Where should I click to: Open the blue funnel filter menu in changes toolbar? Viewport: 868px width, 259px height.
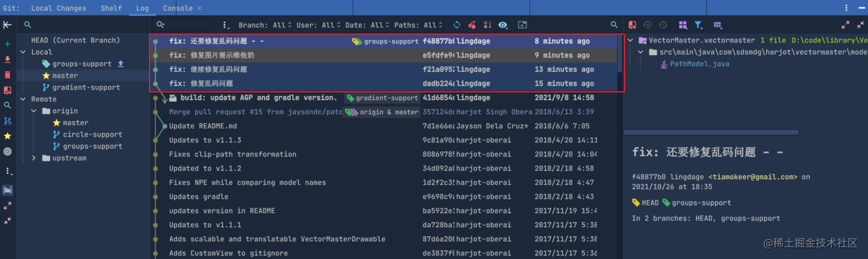click(699, 25)
